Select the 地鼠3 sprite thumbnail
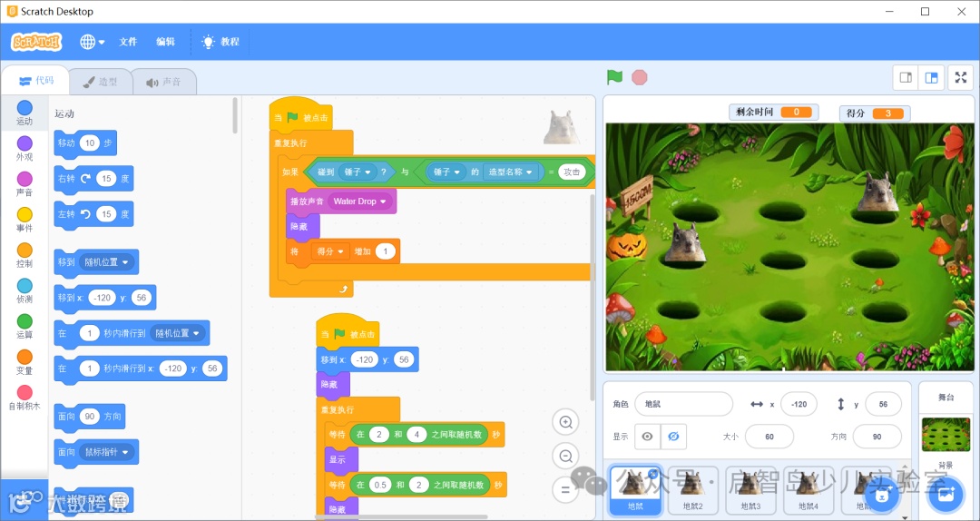 (x=750, y=491)
